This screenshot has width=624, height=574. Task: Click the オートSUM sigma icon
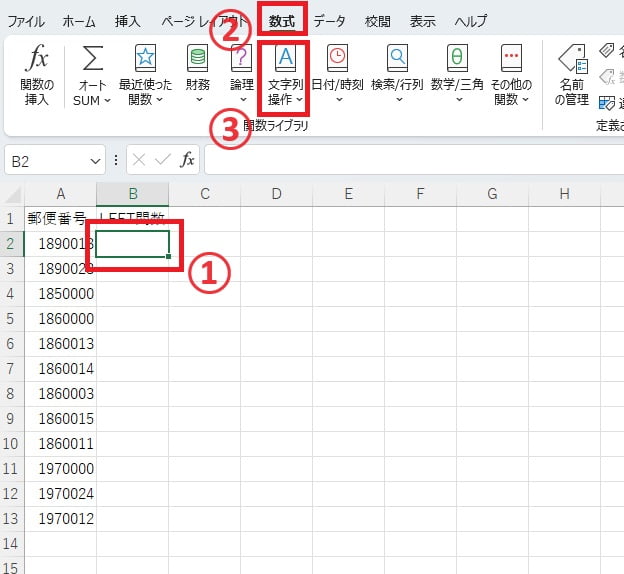click(x=92, y=58)
